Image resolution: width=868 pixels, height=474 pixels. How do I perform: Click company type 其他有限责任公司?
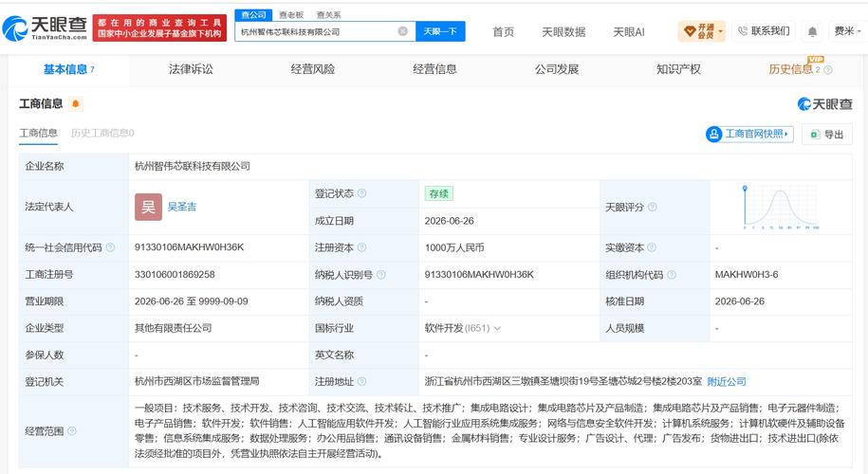coord(174,328)
